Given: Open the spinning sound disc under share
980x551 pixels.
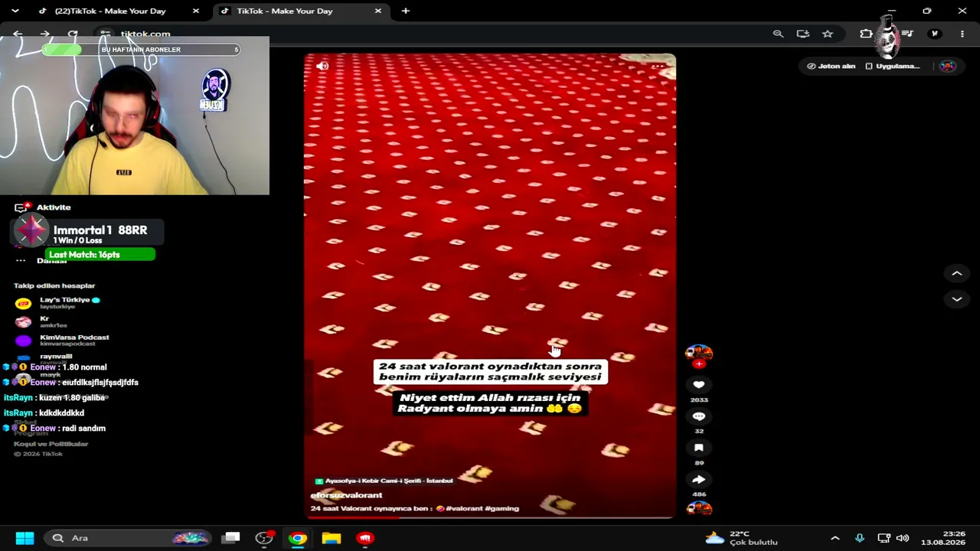Looking at the screenshot, I should 699,508.
